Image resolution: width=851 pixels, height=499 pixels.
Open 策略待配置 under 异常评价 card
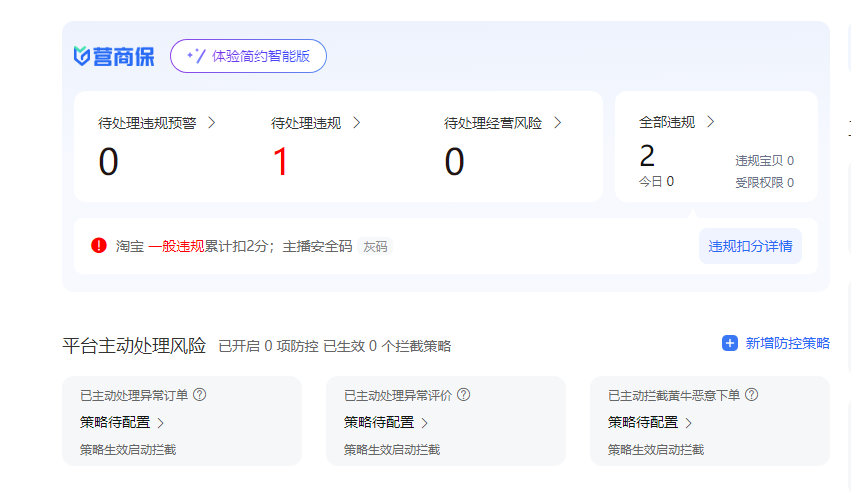pyautogui.click(x=386, y=423)
